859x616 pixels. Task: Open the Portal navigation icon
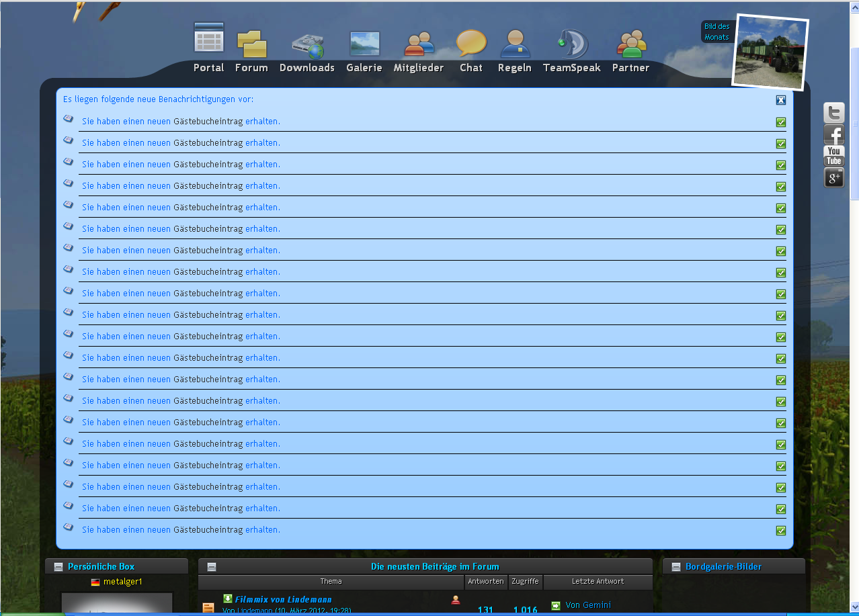pos(209,39)
